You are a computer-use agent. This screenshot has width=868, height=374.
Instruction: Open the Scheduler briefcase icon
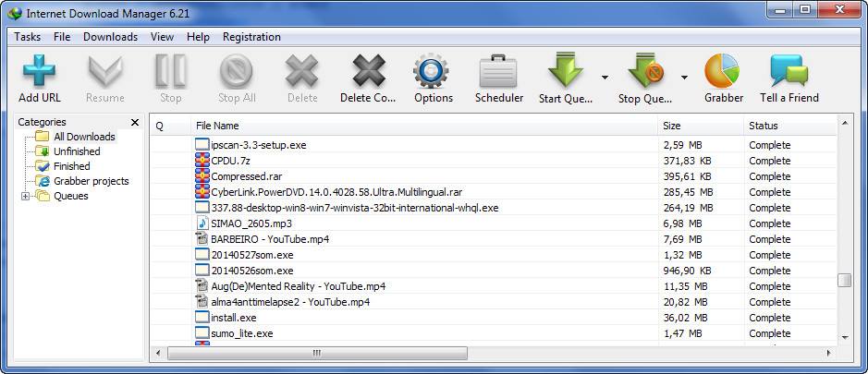pos(498,71)
